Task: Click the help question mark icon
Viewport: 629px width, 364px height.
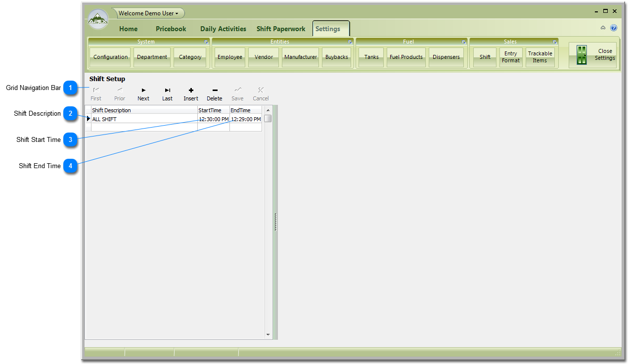Action: [614, 28]
